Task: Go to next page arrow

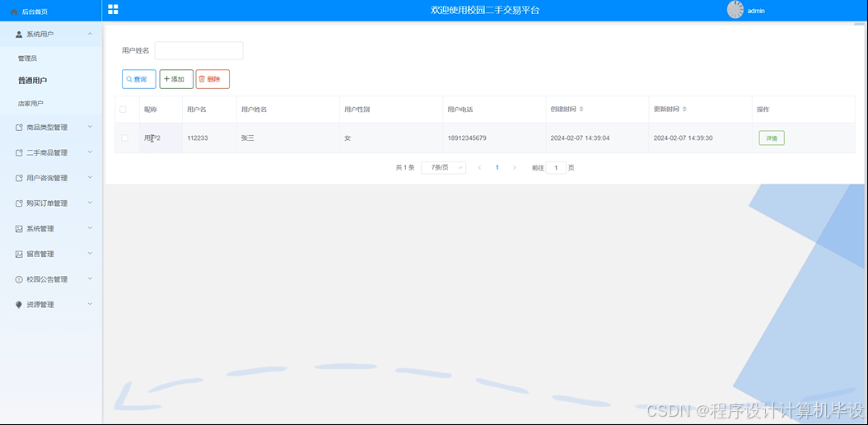Action: 514,168
